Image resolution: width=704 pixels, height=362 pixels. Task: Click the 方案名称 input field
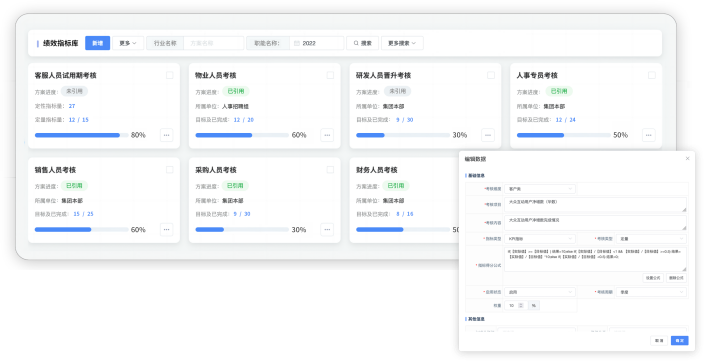pos(214,43)
